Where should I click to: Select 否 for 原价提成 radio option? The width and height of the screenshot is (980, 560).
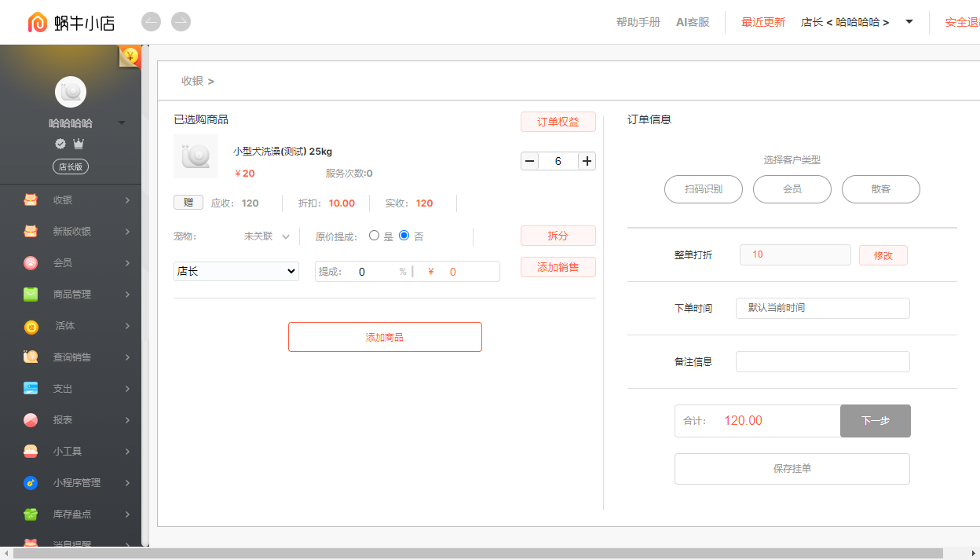[404, 235]
